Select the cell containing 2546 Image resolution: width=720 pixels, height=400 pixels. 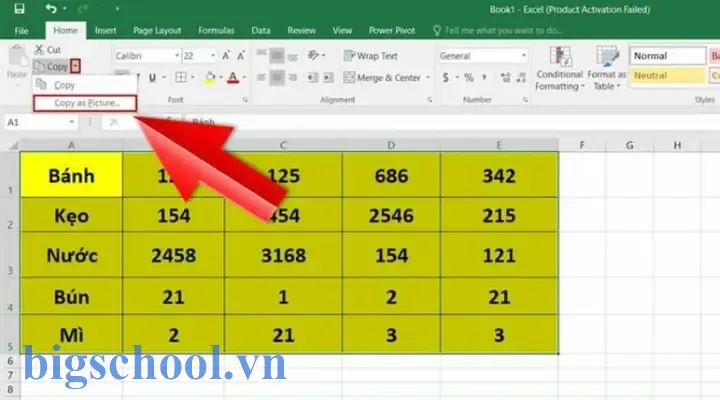coord(391,215)
